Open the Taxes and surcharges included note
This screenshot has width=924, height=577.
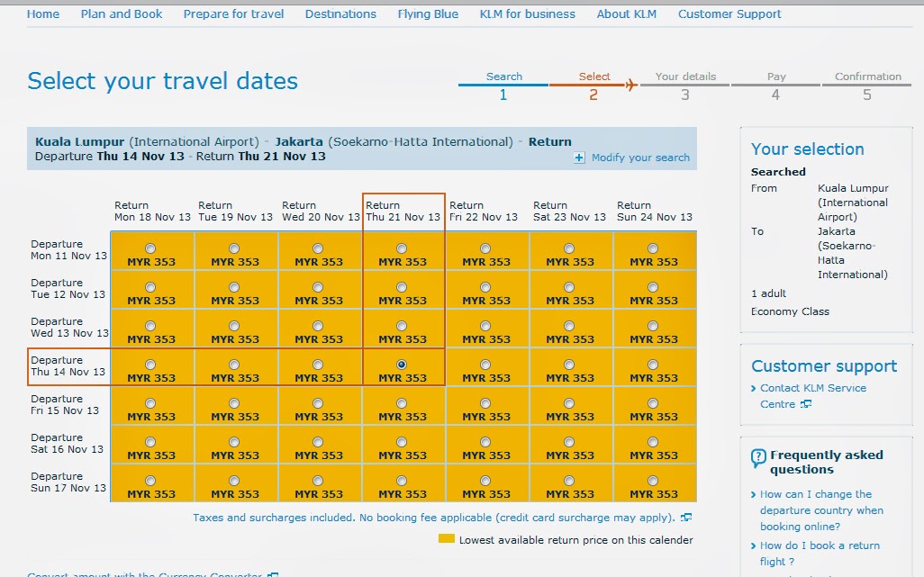tap(434, 518)
